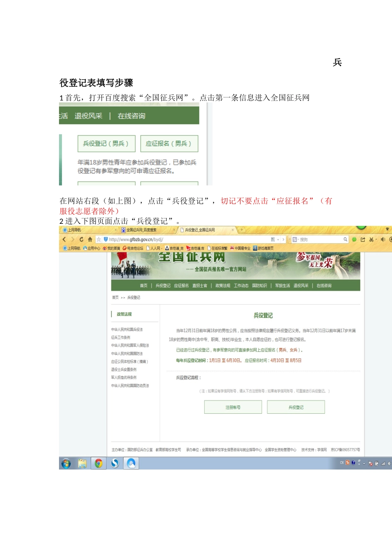This screenshot has width=392, height=555.
Task: Open 应征公民体检标准(摘编) link
Action: coord(129,362)
